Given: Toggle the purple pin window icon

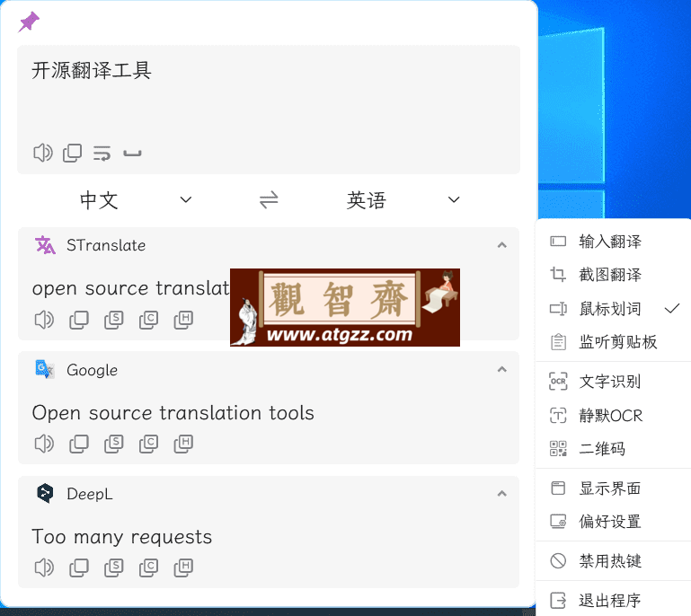Looking at the screenshot, I should coord(29,22).
